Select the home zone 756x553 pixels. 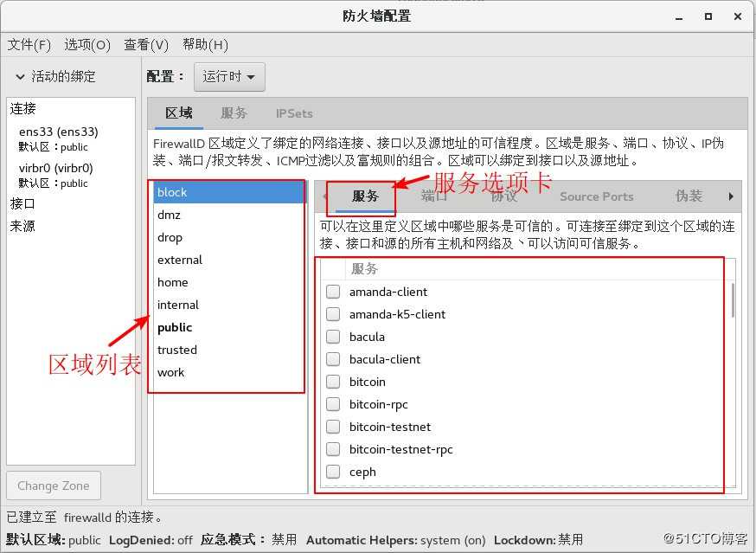pos(229,282)
